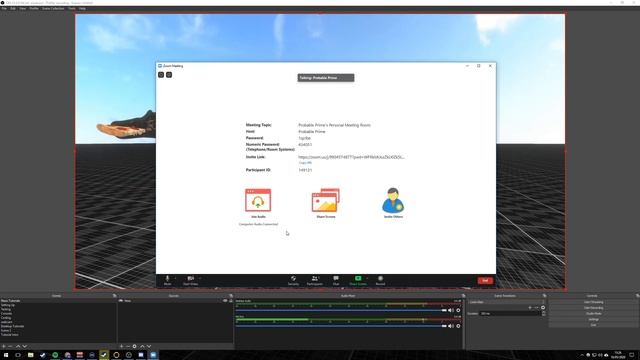
Task: Click the Start Video camera icon in Zoom
Action: coord(190,280)
